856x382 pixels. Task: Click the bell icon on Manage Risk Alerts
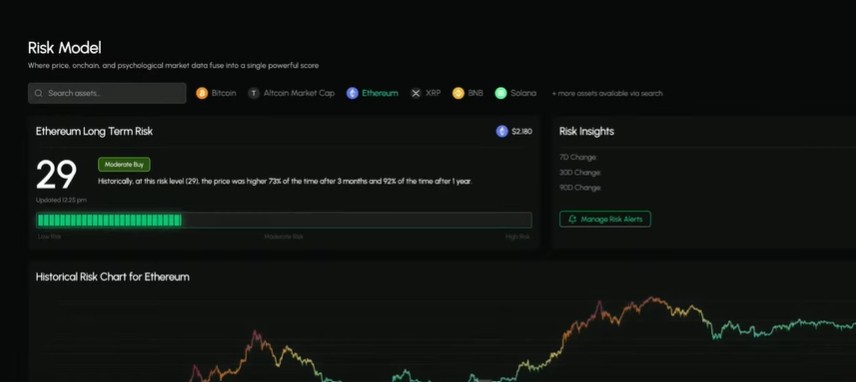(x=573, y=219)
